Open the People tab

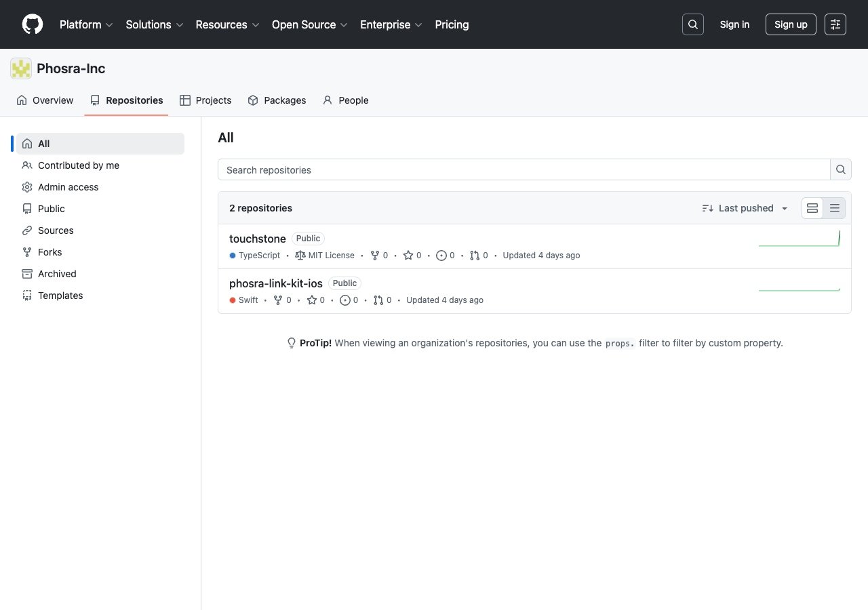pyautogui.click(x=346, y=100)
